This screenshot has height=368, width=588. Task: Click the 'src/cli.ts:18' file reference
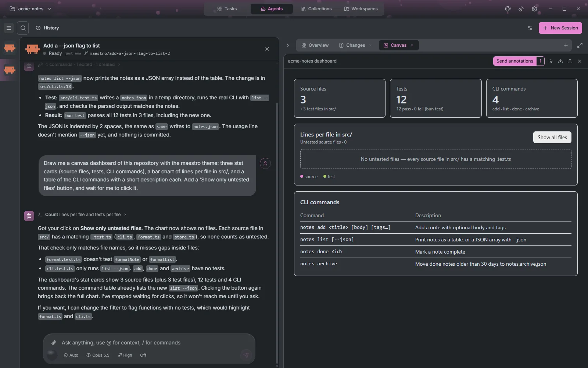coord(55,86)
